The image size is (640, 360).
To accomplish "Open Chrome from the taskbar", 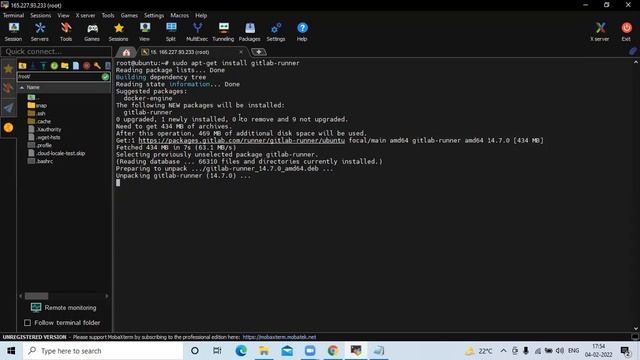I will coord(333,351).
